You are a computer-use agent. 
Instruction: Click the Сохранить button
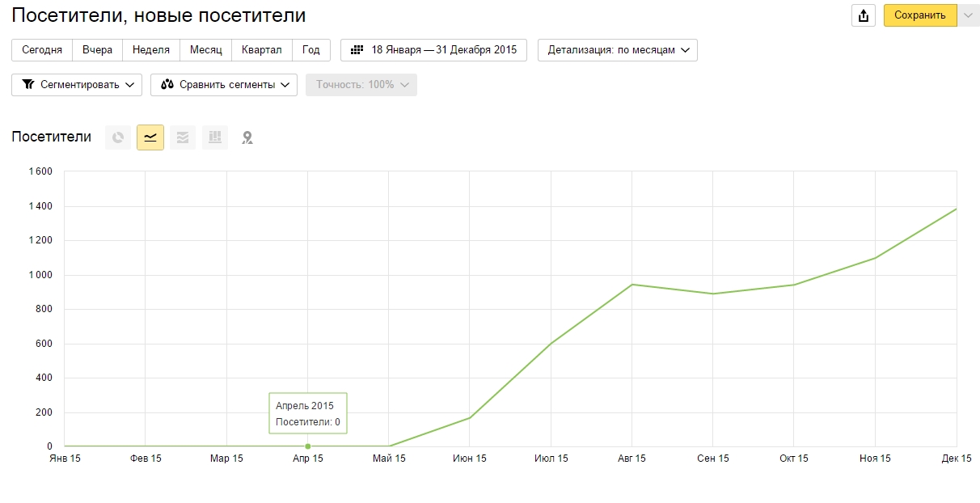(x=920, y=15)
